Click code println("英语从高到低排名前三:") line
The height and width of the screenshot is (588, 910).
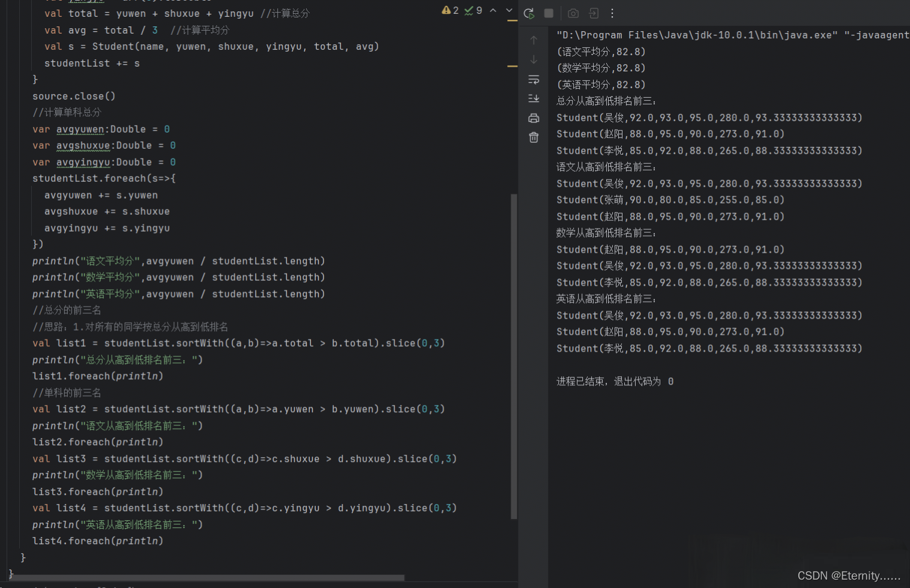tap(118, 525)
